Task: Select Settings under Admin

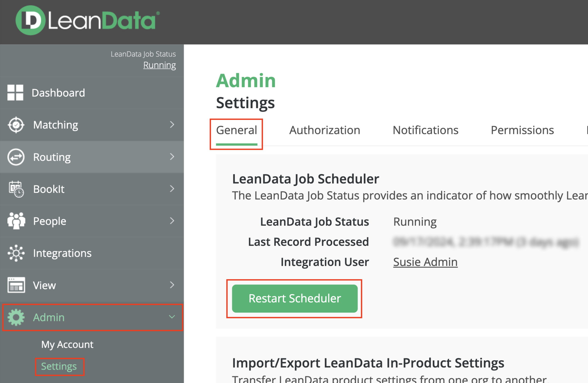Action: (59, 366)
